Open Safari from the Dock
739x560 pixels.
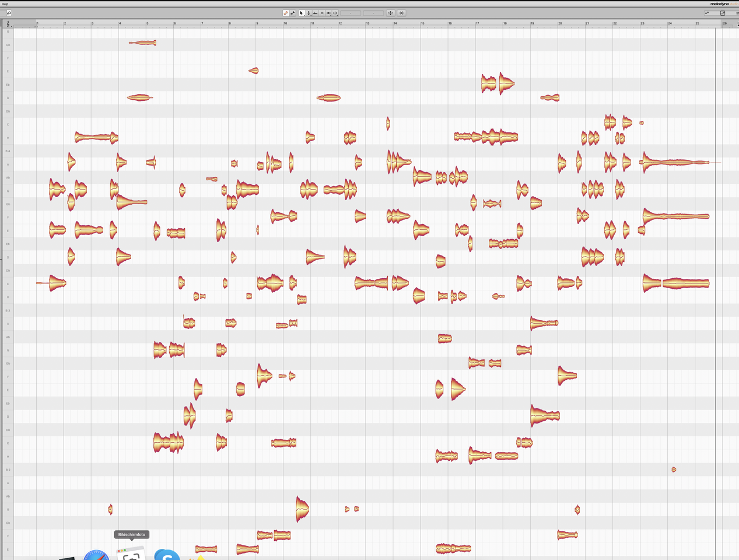click(96, 555)
